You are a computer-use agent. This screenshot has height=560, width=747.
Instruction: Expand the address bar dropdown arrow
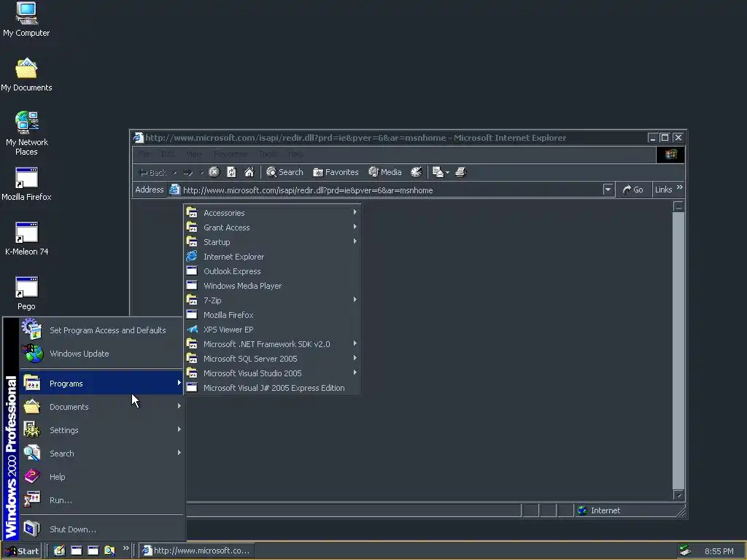point(608,190)
